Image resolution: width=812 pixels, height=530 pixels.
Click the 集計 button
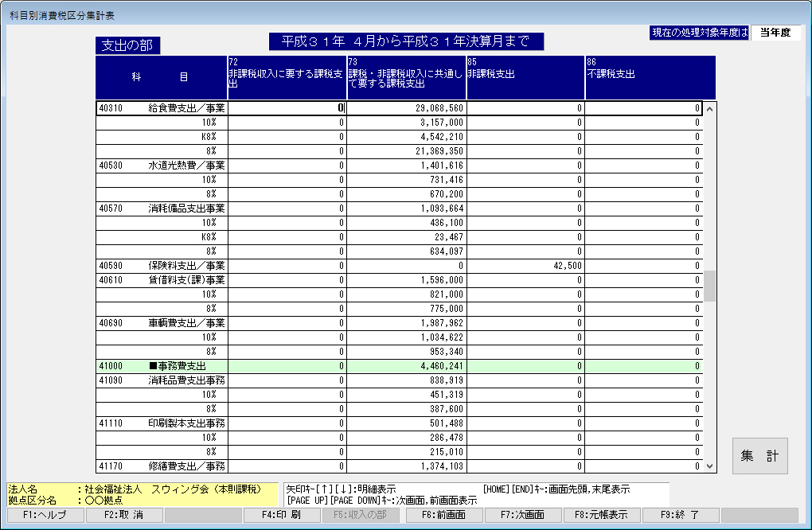[x=759, y=456]
